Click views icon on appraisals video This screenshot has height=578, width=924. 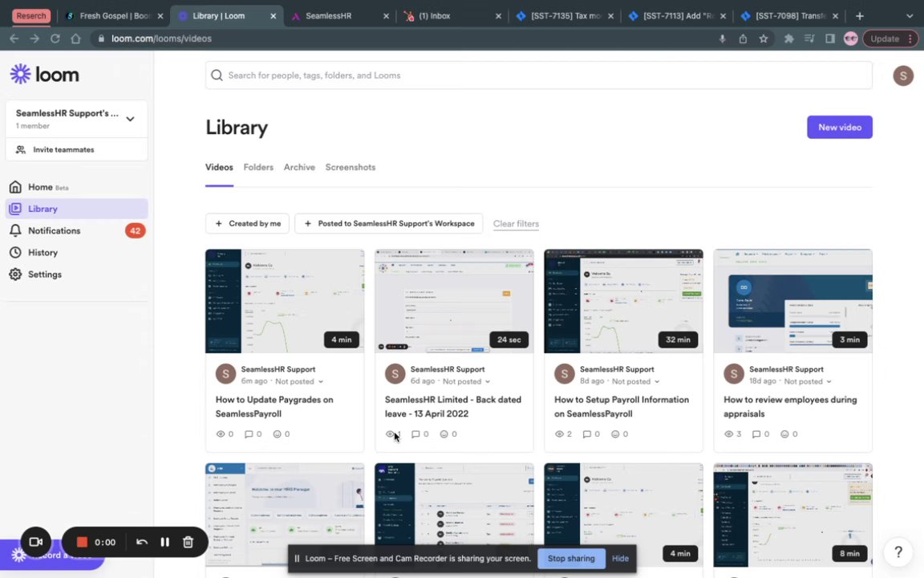(729, 434)
